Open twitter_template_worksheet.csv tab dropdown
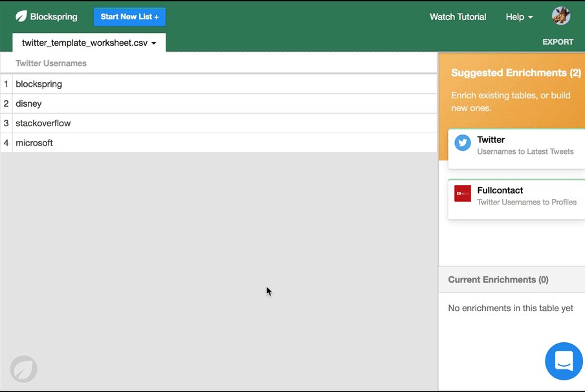Viewport: 585px width, 392px height. 89,43
